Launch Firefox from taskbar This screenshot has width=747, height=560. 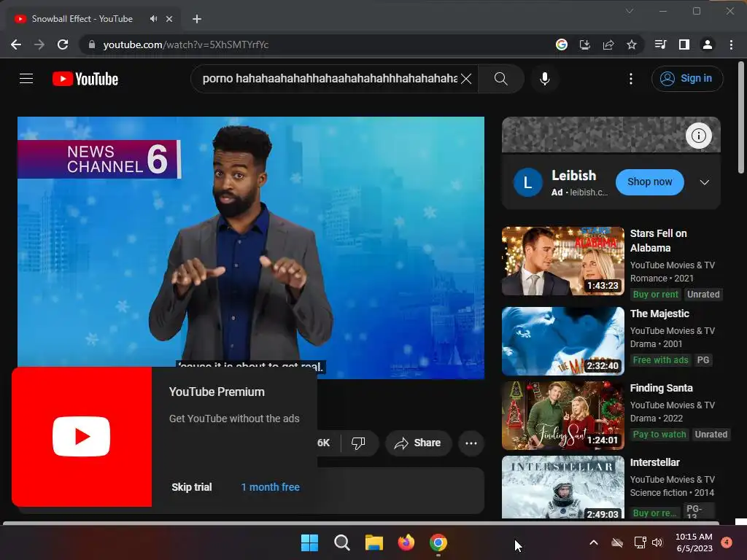point(406,542)
